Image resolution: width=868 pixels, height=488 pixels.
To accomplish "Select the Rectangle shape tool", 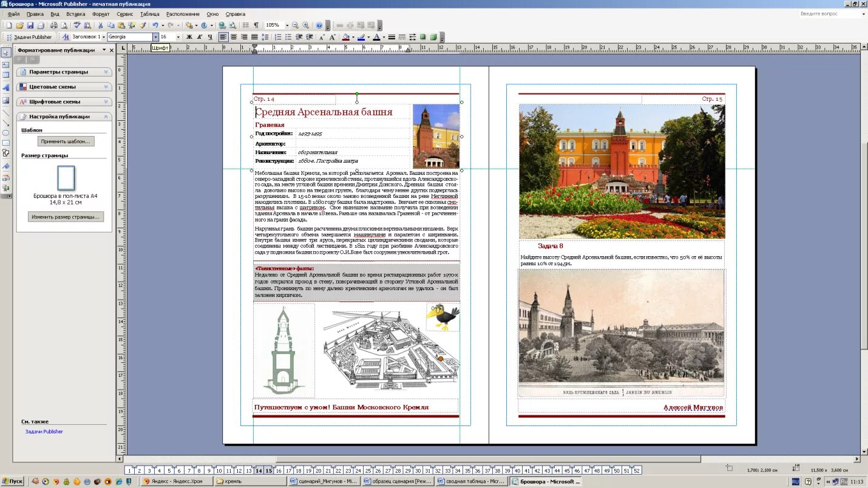I will (x=6, y=143).
